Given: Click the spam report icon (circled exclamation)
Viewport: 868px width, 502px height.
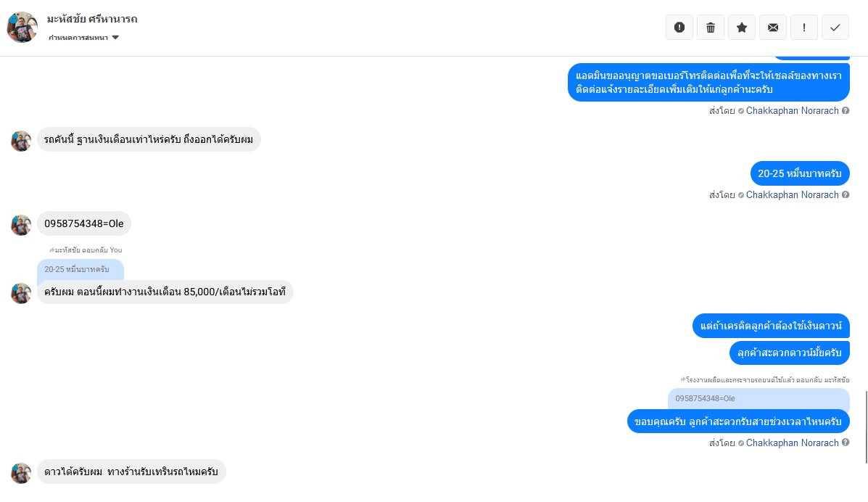Looking at the screenshot, I should (x=679, y=28).
